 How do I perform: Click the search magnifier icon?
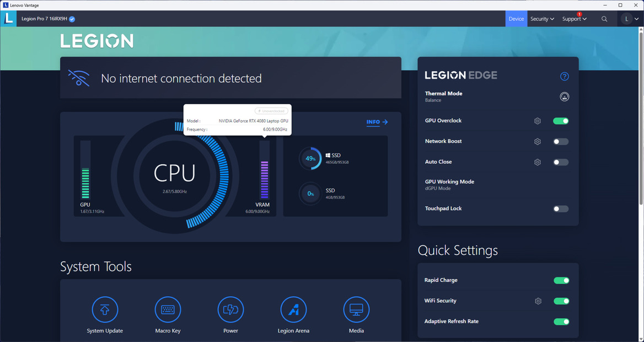(x=604, y=19)
